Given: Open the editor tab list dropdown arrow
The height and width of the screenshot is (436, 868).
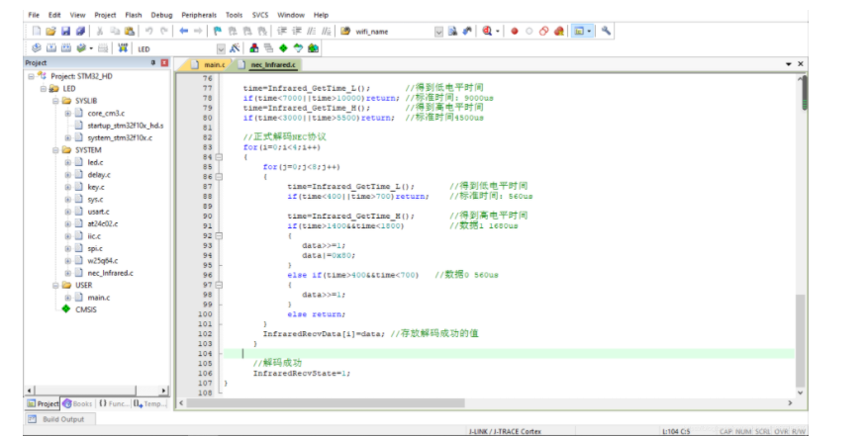Looking at the screenshot, I should pyautogui.click(x=788, y=64).
